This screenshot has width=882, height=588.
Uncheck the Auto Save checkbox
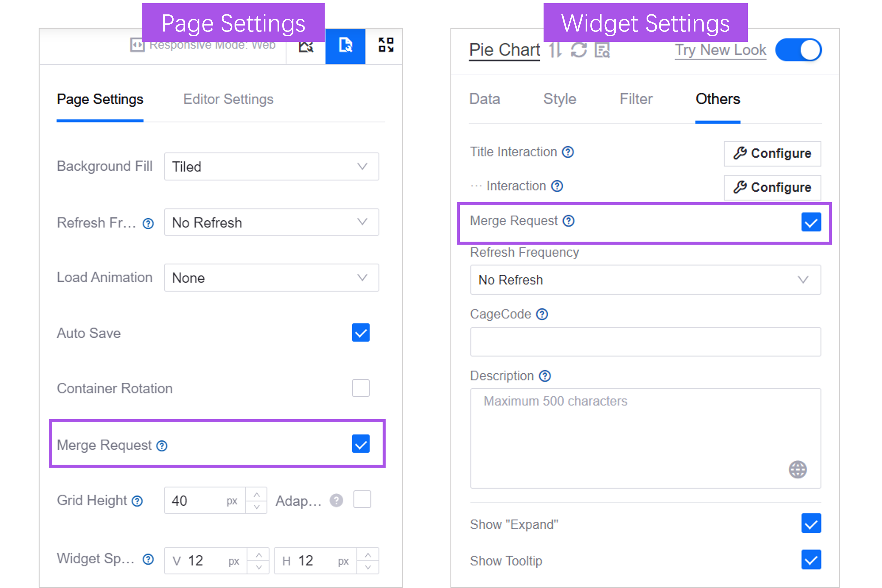[x=361, y=333]
